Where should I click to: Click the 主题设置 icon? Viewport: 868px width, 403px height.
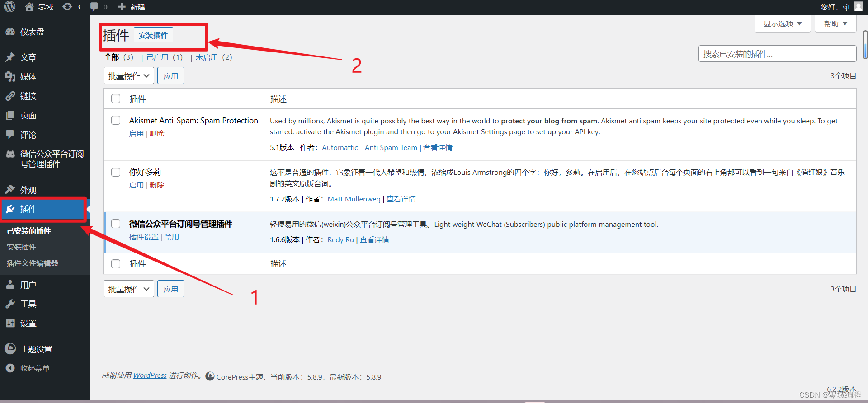[x=10, y=349]
